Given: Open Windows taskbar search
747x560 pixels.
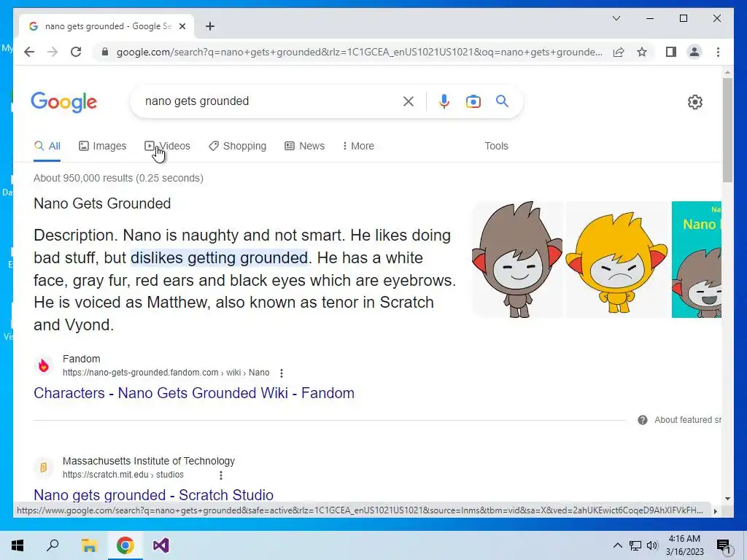Looking at the screenshot, I should click(53, 545).
